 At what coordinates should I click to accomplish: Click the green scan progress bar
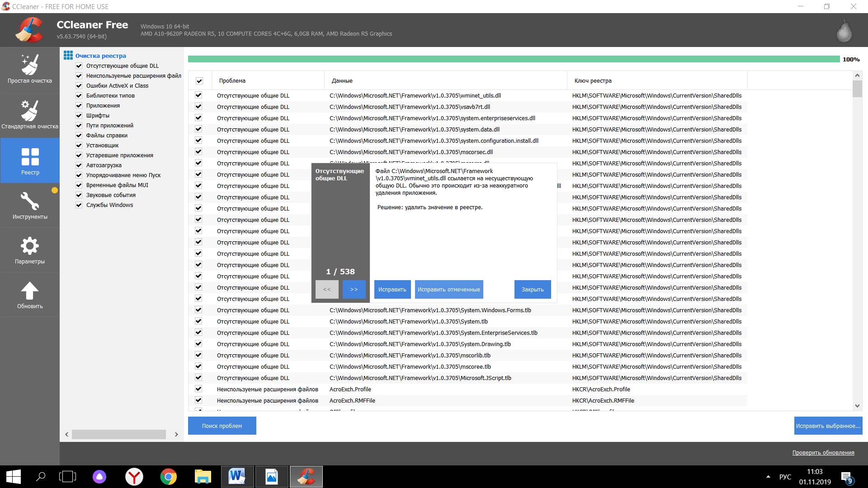coord(514,59)
